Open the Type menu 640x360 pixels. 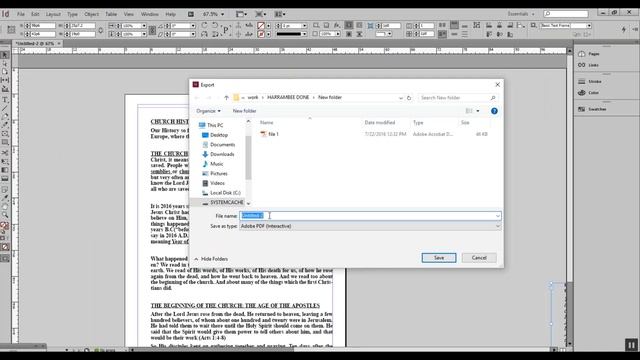click(72, 14)
